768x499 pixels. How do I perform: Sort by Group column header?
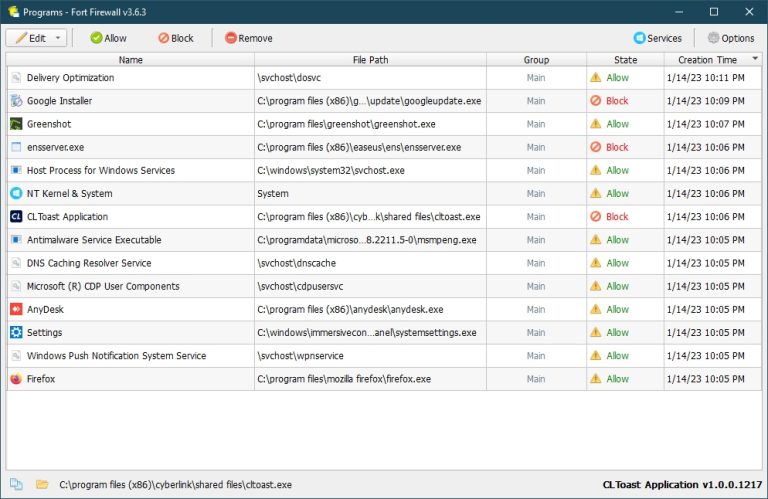coord(536,60)
